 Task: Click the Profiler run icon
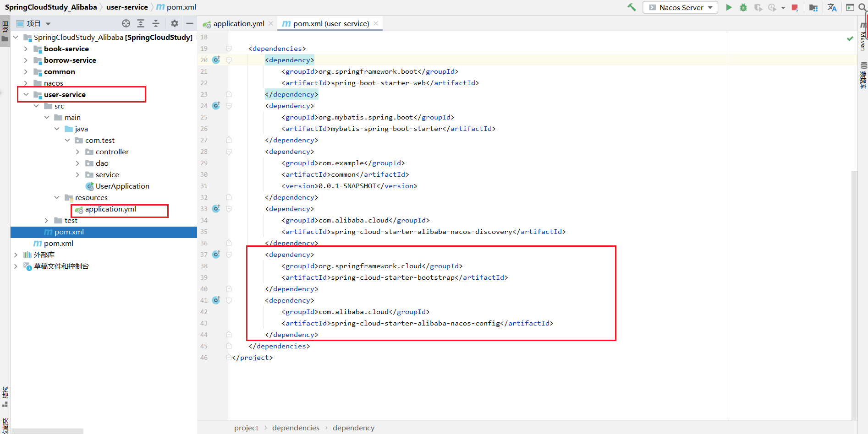pyautogui.click(x=772, y=7)
